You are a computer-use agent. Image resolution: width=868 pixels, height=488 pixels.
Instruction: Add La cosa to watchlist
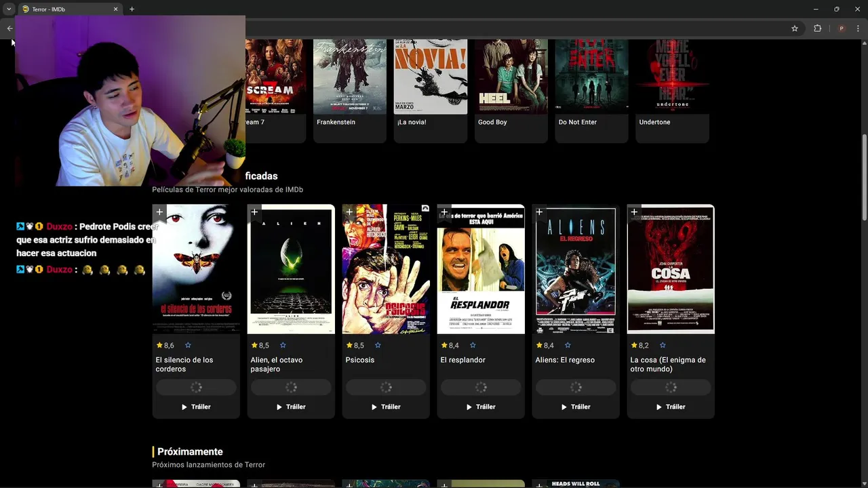click(634, 212)
